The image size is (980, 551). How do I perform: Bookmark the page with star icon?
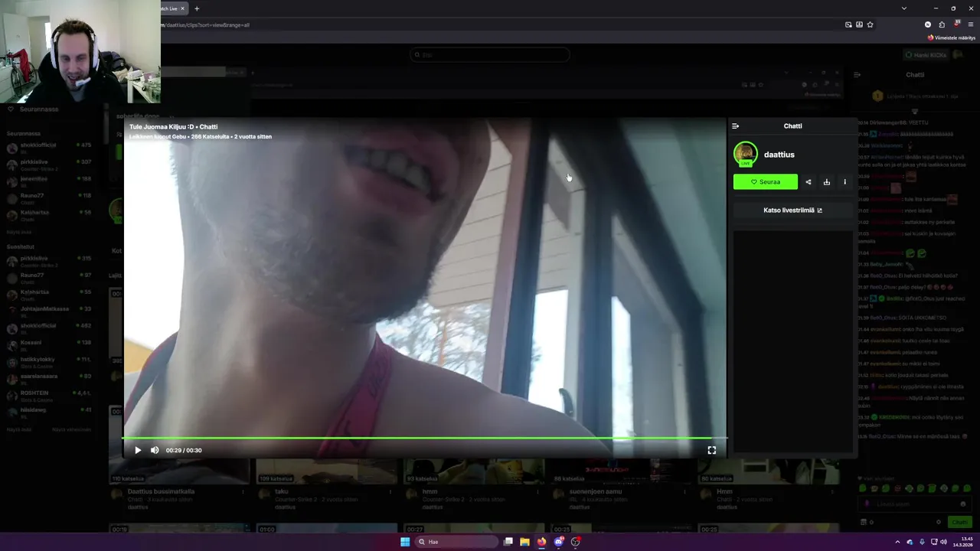pyautogui.click(x=870, y=24)
